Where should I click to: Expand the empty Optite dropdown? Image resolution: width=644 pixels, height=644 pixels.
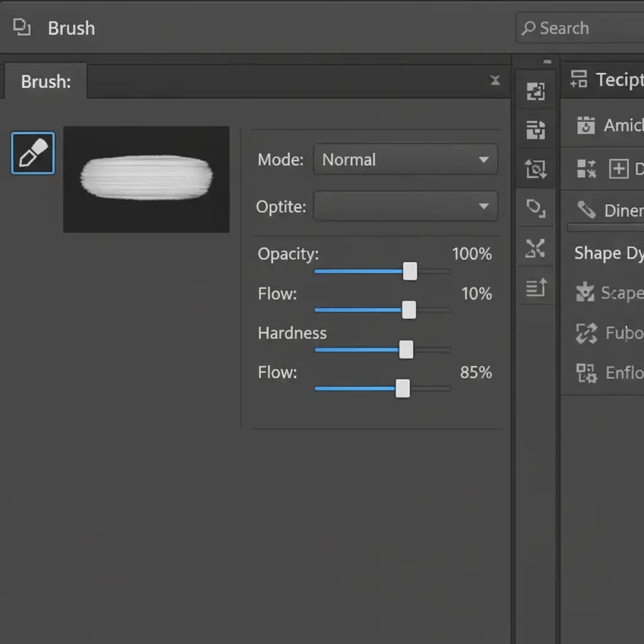tap(405, 206)
